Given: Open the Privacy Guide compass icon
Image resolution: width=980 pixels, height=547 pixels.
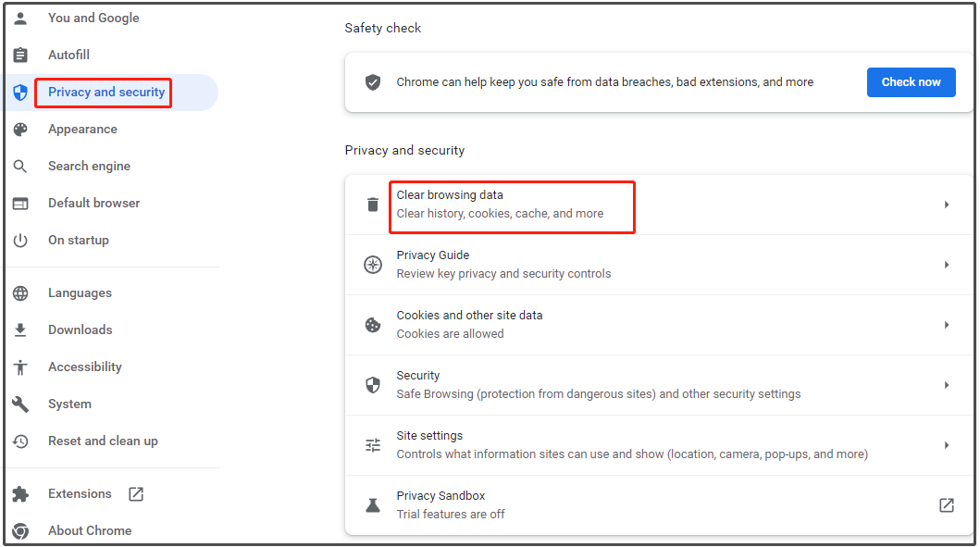Looking at the screenshot, I should [x=372, y=265].
